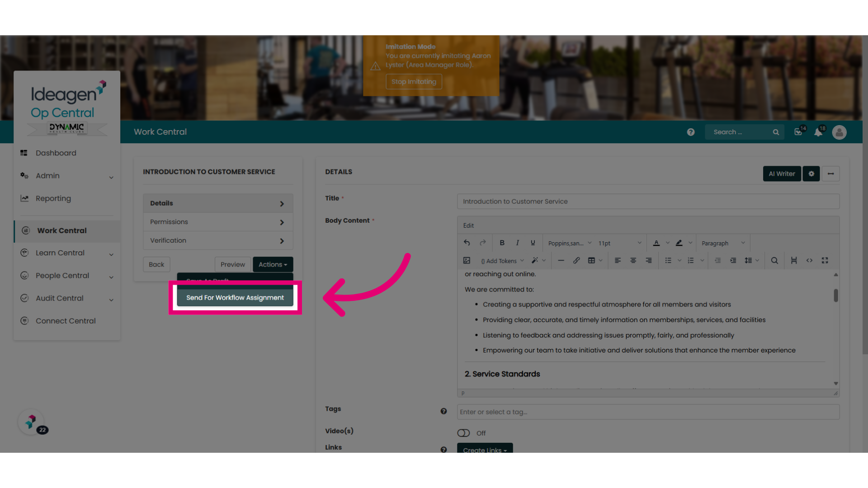
Task: Click the Back button
Action: tap(156, 264)
